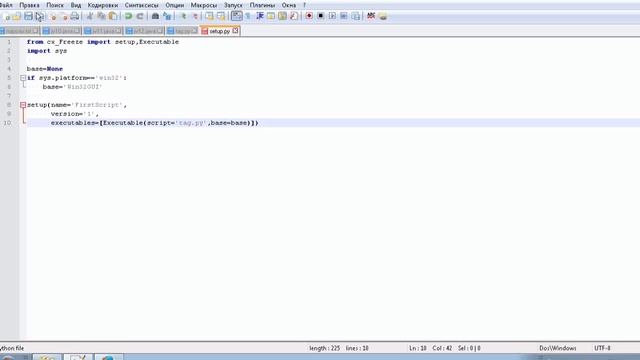Toggle the Indent guide icon

click(260, 16)
